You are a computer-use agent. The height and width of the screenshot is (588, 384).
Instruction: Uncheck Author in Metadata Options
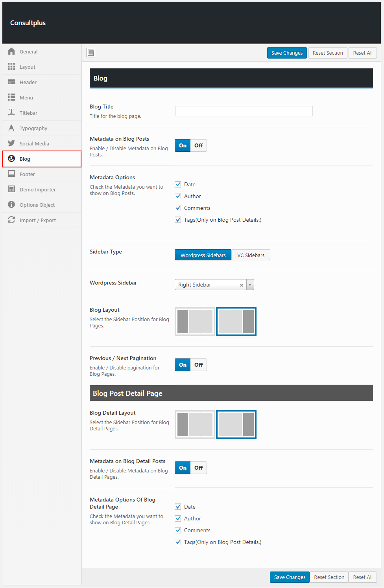(178, 196)
